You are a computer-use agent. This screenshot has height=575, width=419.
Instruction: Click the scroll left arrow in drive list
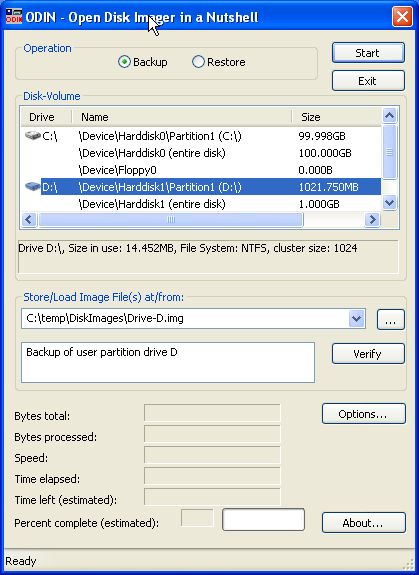point(29,220)
